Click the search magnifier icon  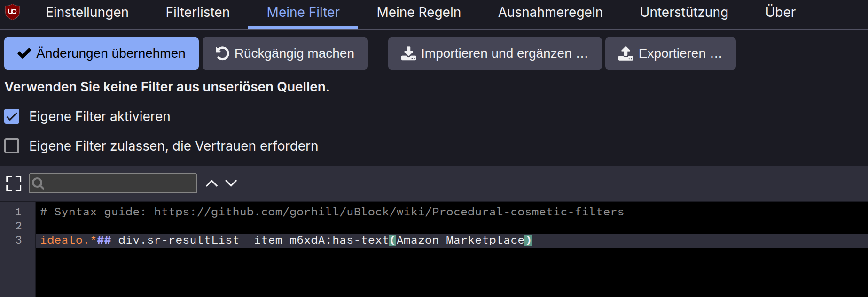39,183
